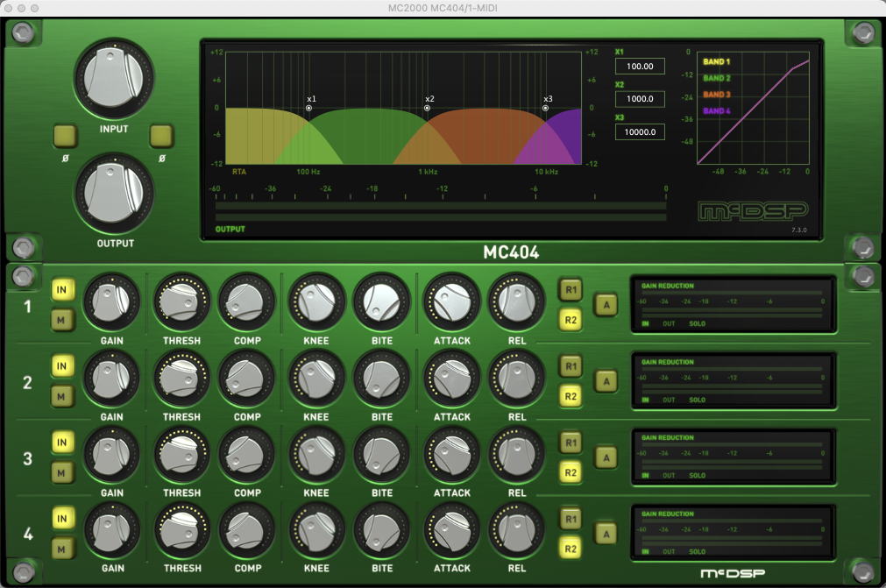Click the x1 crossover marker in the EQ display
Screen dimensions: 886x588
[x=308, y=108]
